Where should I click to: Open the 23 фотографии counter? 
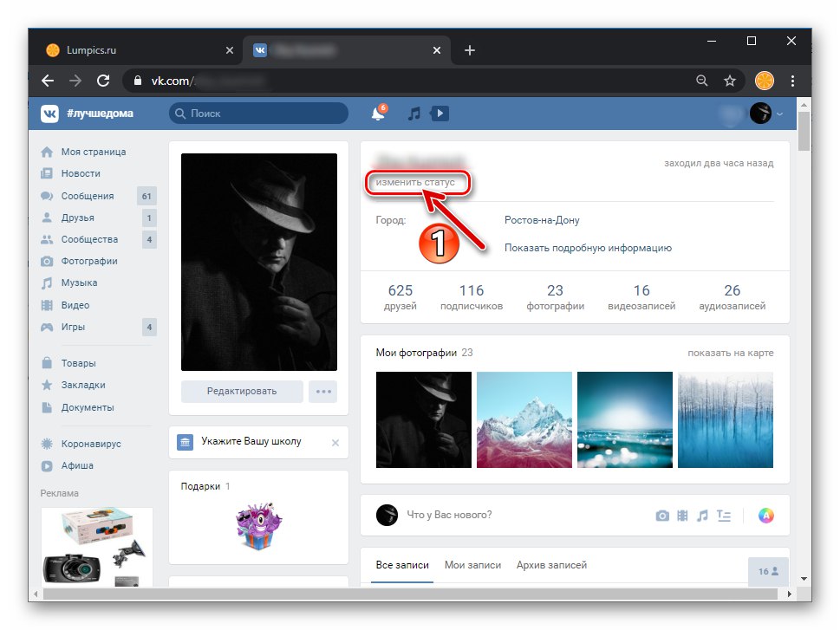[x=555, y=297]
